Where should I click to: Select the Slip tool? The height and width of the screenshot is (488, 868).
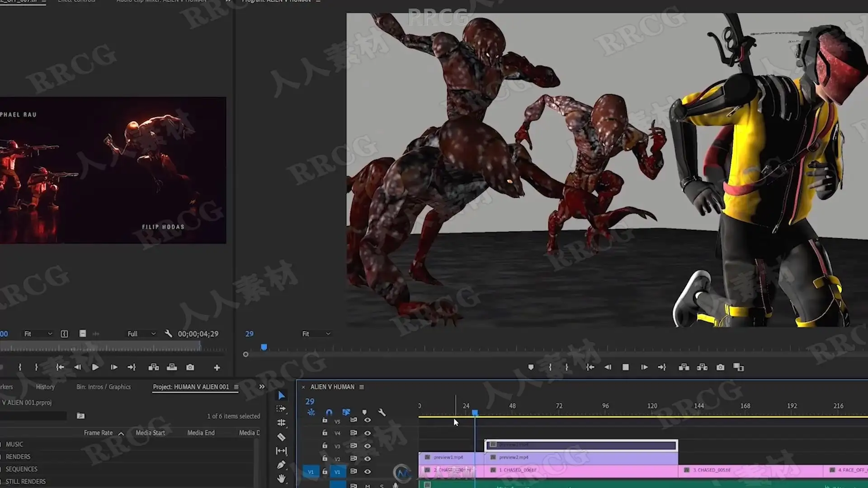point(281,451)
